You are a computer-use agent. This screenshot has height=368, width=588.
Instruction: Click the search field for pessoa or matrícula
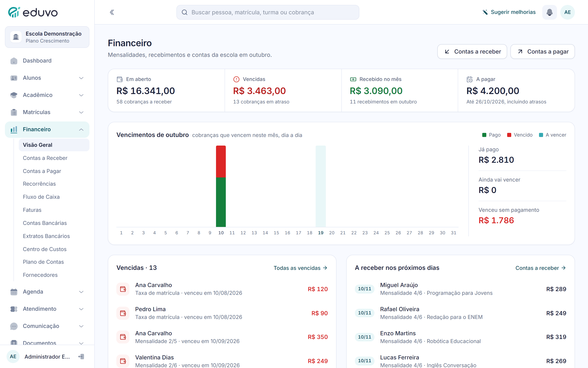point(267,12)
